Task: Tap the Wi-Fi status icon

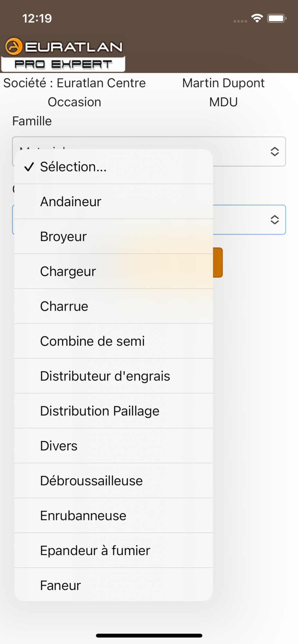Action: point(257,18)
